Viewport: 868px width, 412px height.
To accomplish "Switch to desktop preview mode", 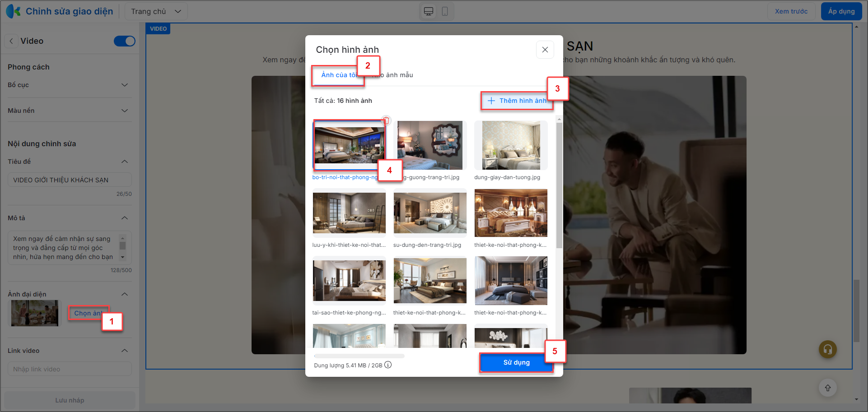I will [x=429, y=11].
